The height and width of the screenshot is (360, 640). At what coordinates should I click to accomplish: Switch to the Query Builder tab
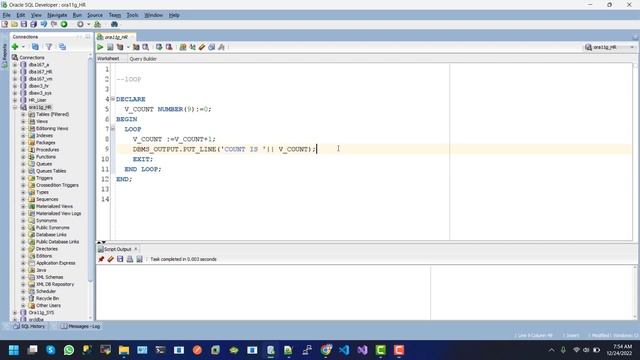tap(143, 59)
